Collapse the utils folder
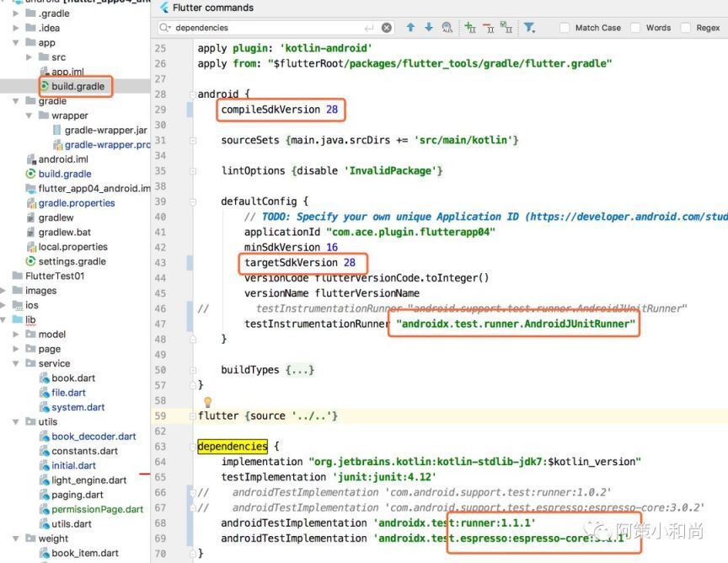Image resolution: width=728 pixels, height=563 pixels. point(16,421)
